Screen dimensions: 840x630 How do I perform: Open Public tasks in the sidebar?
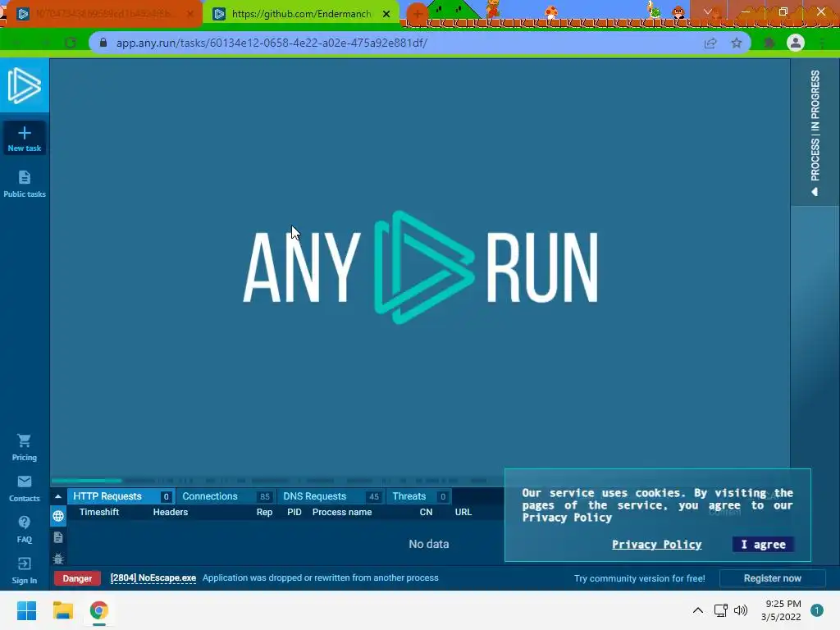coord(25,184)
